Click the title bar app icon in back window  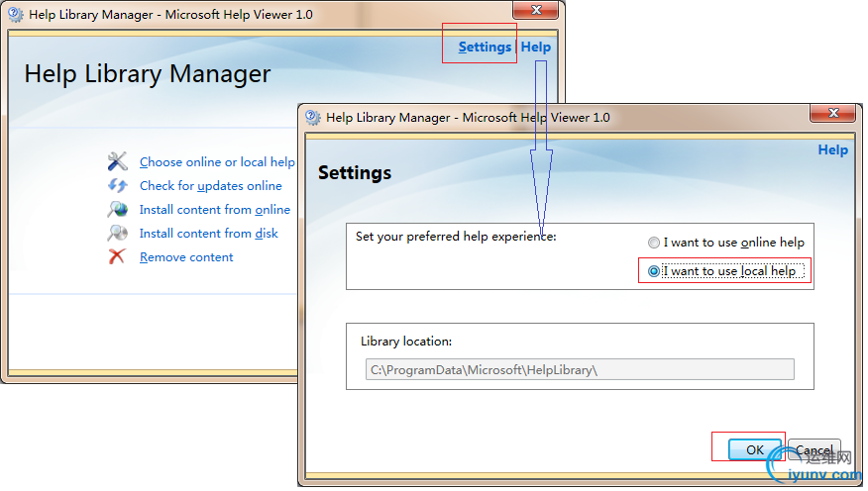coord(16,15)
